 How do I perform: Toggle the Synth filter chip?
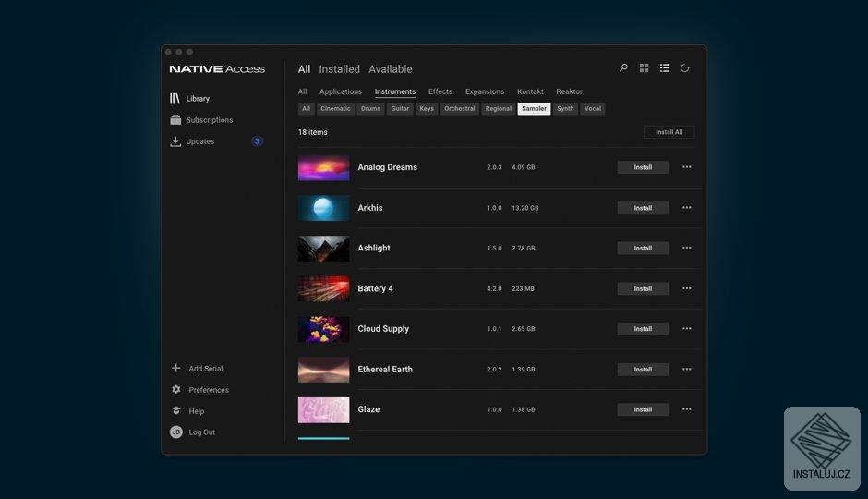click(x=565, y=108)
